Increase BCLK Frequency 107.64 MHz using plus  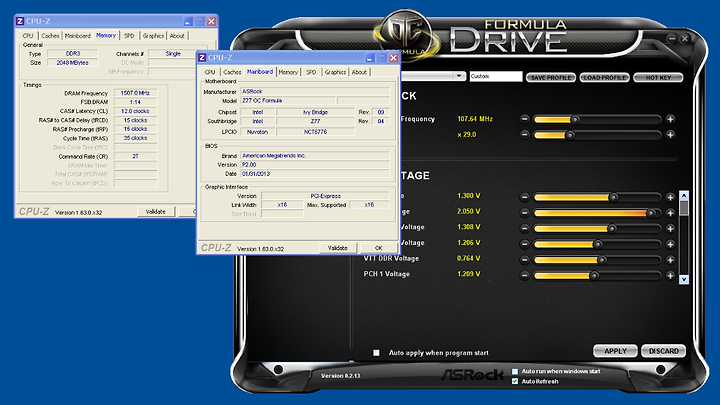(x=670, y=119)
